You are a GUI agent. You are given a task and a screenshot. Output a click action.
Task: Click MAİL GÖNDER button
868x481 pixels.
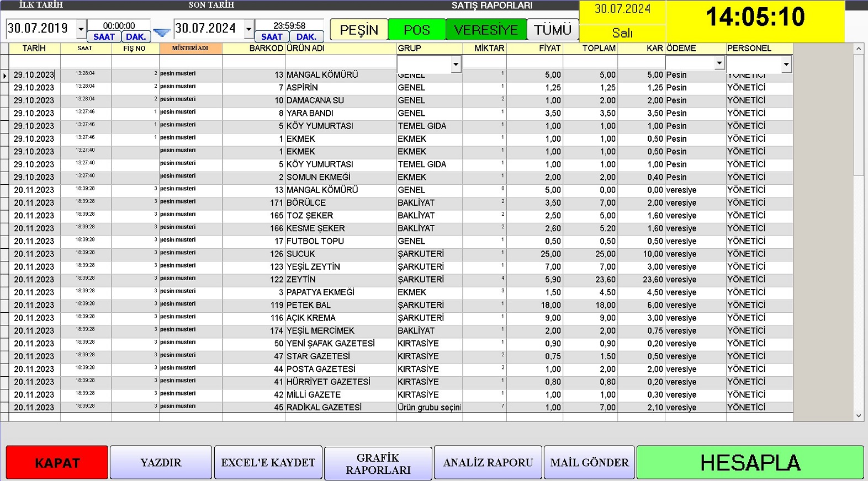pyautogui.click(x=589, y=462)
